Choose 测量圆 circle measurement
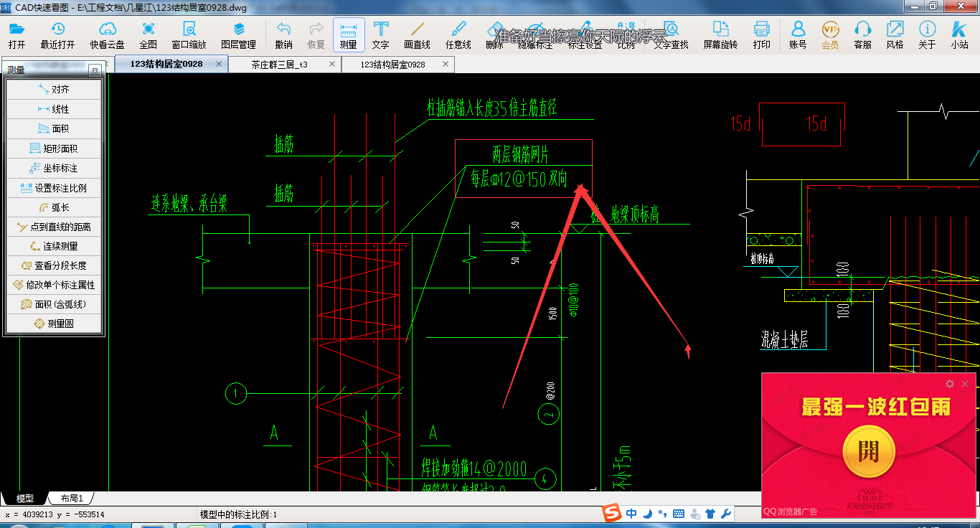Image resolution: width=980 pixels, height=528 pixels. coord(54,324)
